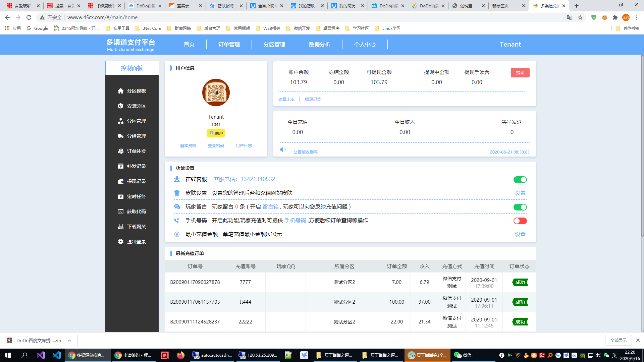
Task: Bookmark page with the star icon
Action: click(x=580, y=17)
